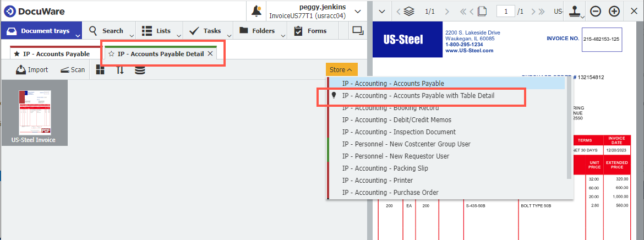Toggle the filled star on Accounts Payable tab
The width and height of the screenshot is (644, 240).
[17, 54]
